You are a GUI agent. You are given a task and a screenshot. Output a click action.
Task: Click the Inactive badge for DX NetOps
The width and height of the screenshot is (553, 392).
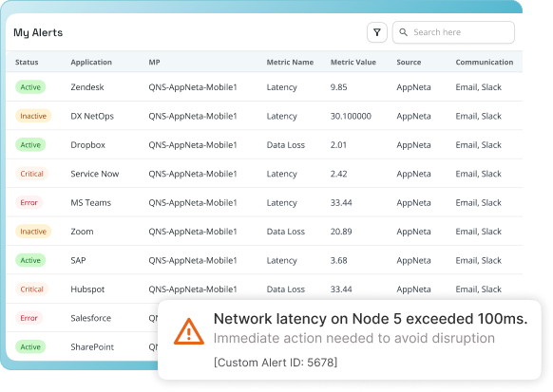[x=33, y=116]
